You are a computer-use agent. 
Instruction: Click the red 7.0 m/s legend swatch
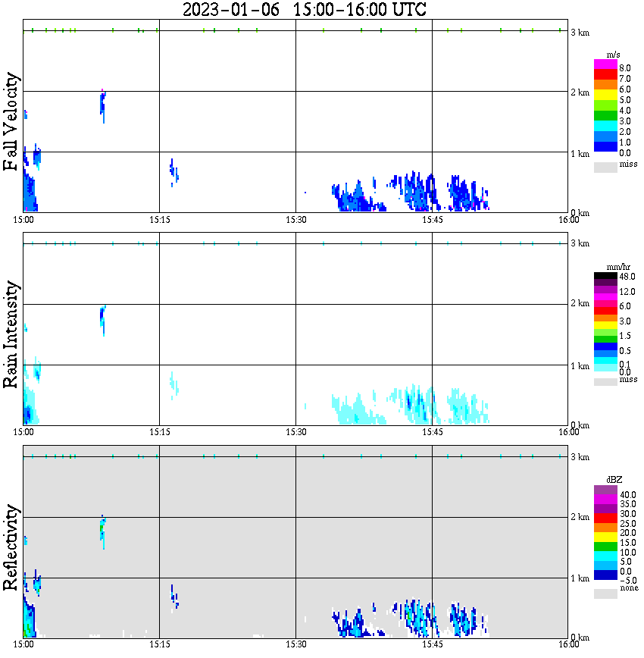coord(605,74)
